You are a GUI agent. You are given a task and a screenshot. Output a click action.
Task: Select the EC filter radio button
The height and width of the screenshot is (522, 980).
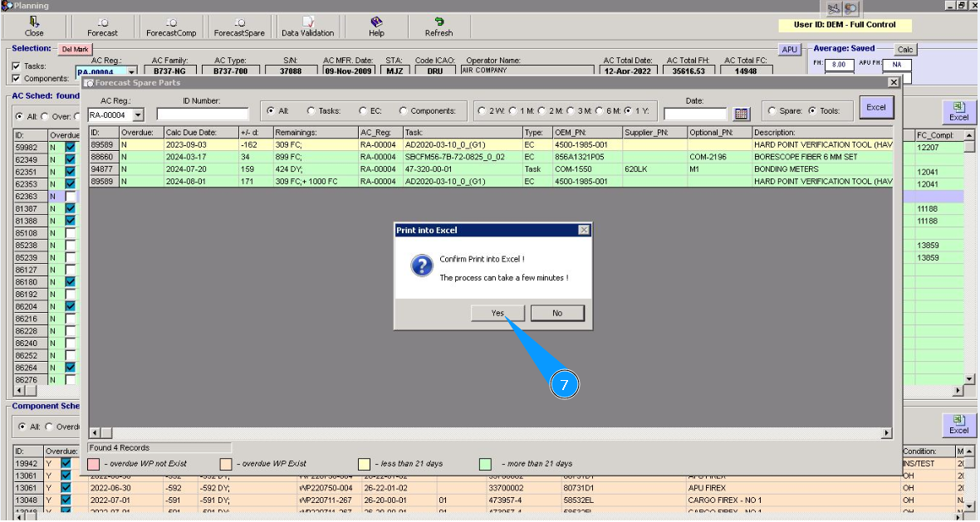click(x=364, y=111)
